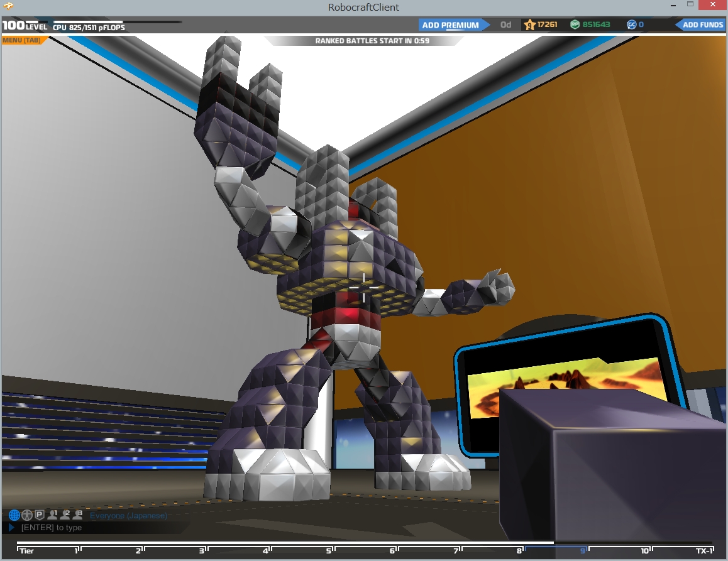Select custom chat channel 3 icon

point(77,514)
